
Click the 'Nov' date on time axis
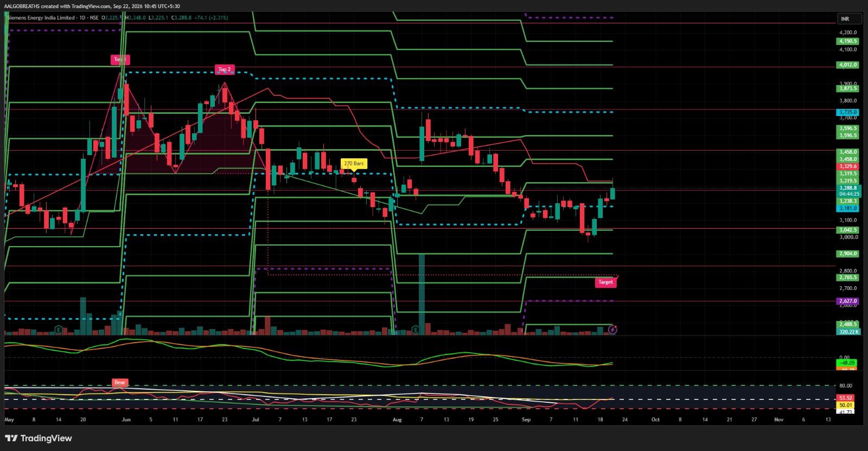[778, 420]
